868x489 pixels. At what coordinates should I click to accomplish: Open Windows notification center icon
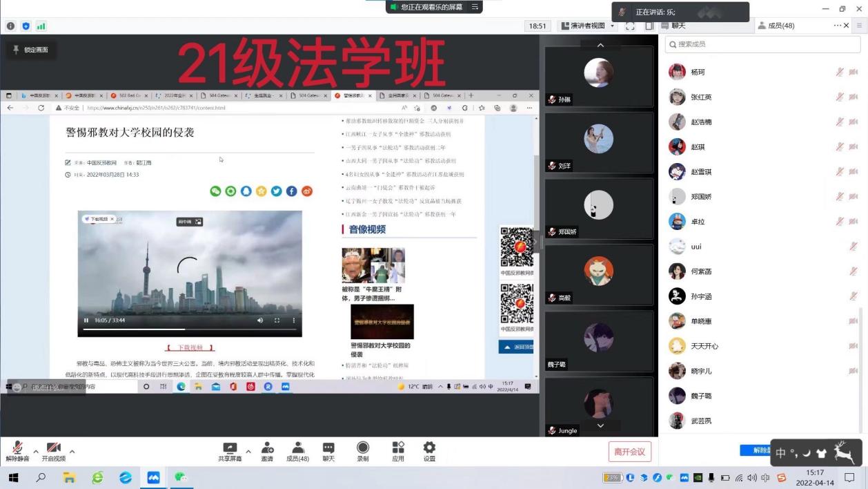tap(850, 477)
